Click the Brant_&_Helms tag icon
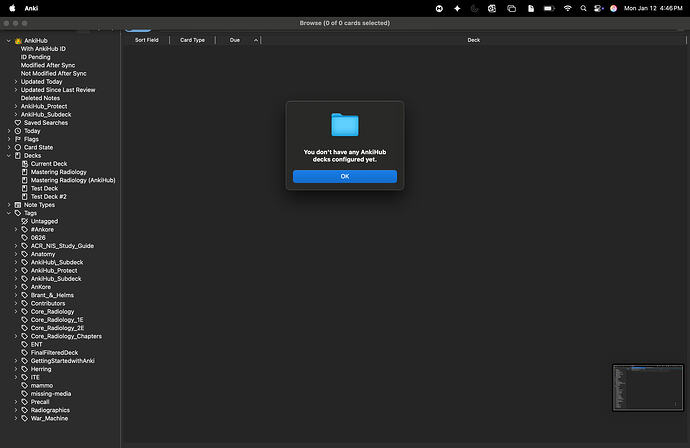Viewport: 690px width, 448px height. tap(25, 295)
